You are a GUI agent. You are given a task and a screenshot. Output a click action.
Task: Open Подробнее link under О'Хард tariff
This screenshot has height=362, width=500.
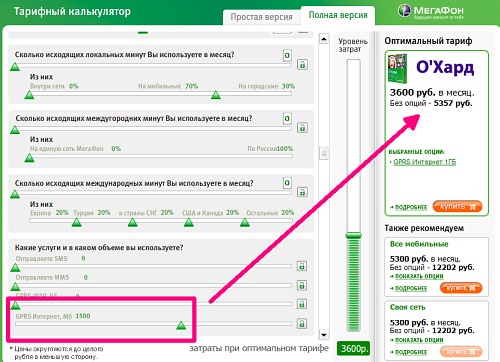point(411,207)
